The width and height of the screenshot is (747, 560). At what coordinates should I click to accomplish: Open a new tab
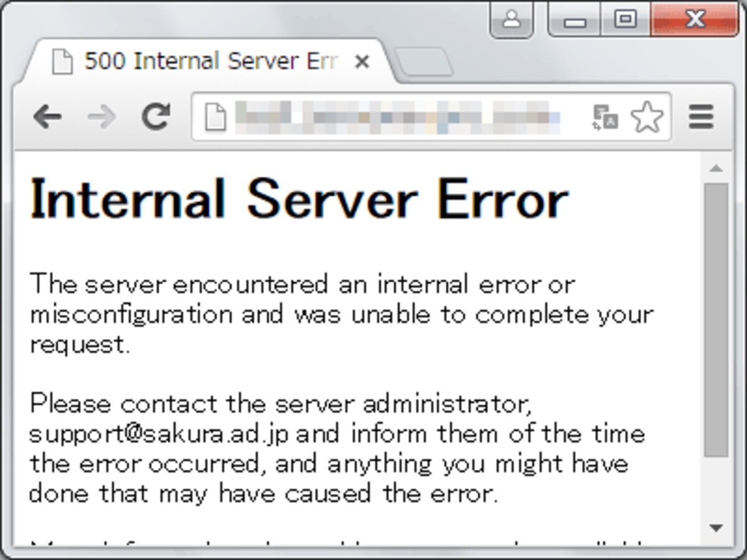point(424,63)
